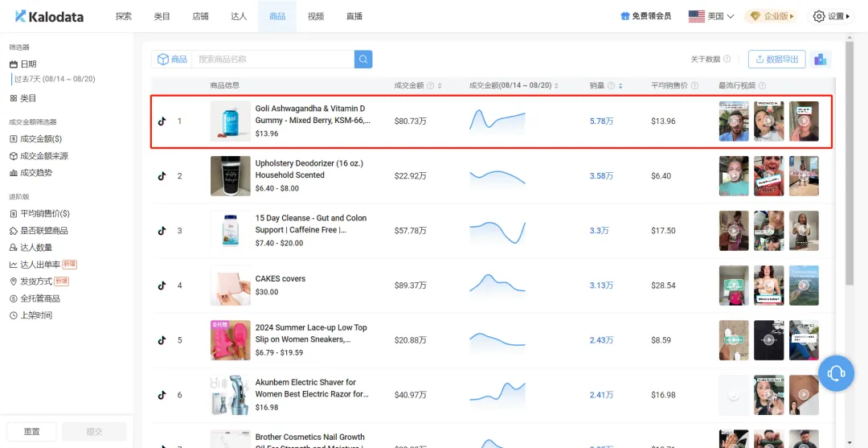868x448 pixels.
Task: Click TikTok icon in Goli Ashwagandha row
Action: (x=162, y=121)
